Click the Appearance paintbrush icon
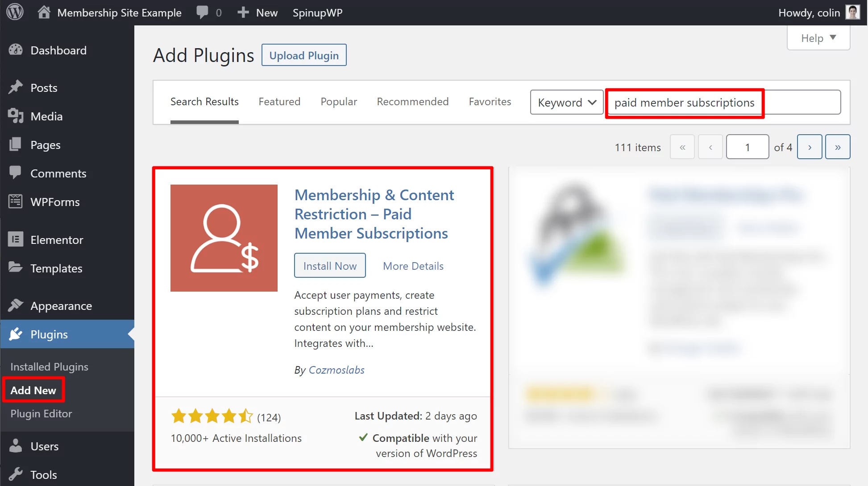Screen dimensions: 868x486 point(16,305)
